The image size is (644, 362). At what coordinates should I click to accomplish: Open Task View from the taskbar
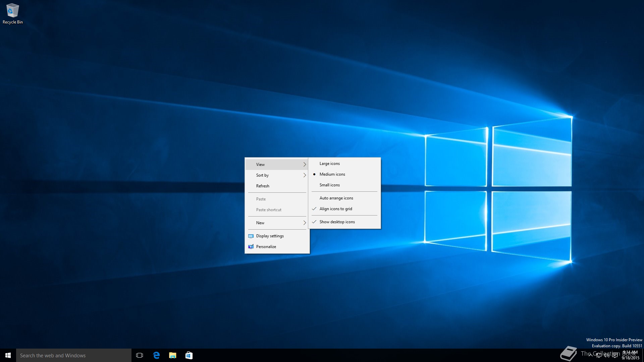coord(140,355)
